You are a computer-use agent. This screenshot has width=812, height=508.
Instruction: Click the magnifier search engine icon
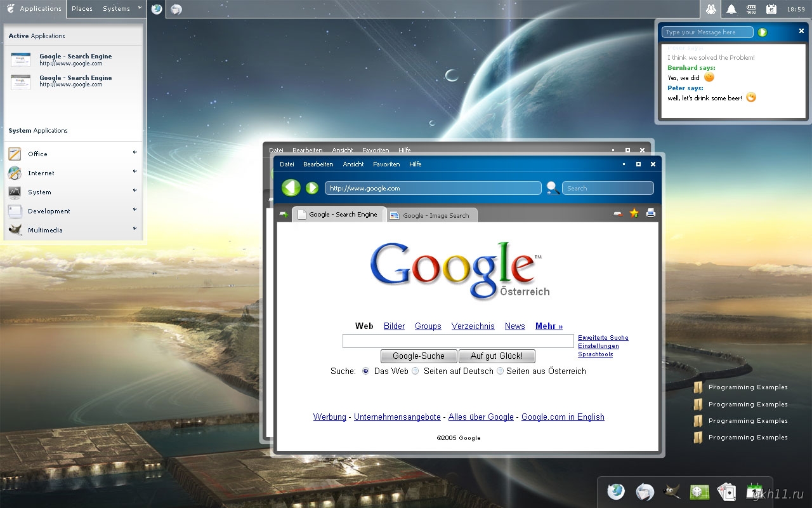[x=553, y=188]
